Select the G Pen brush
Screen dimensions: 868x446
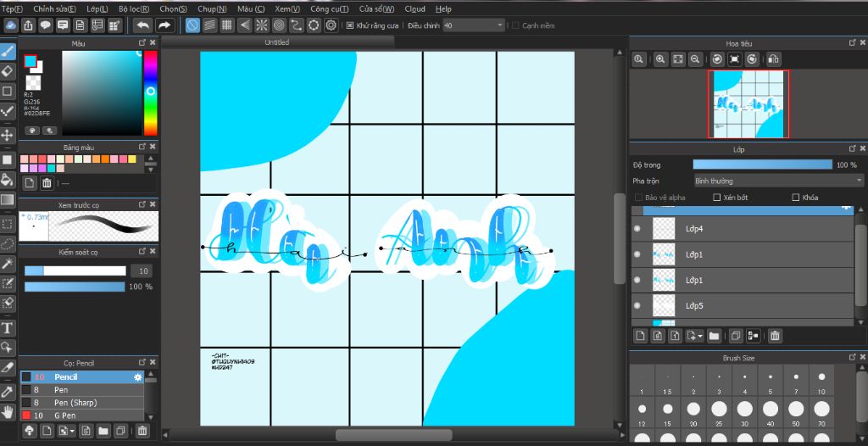[82, 415]
